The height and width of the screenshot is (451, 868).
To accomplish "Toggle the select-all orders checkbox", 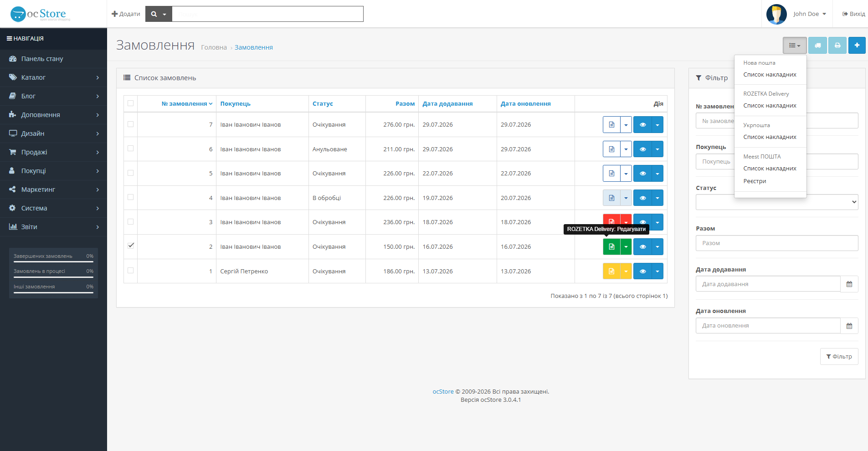I will click(131, 103).
